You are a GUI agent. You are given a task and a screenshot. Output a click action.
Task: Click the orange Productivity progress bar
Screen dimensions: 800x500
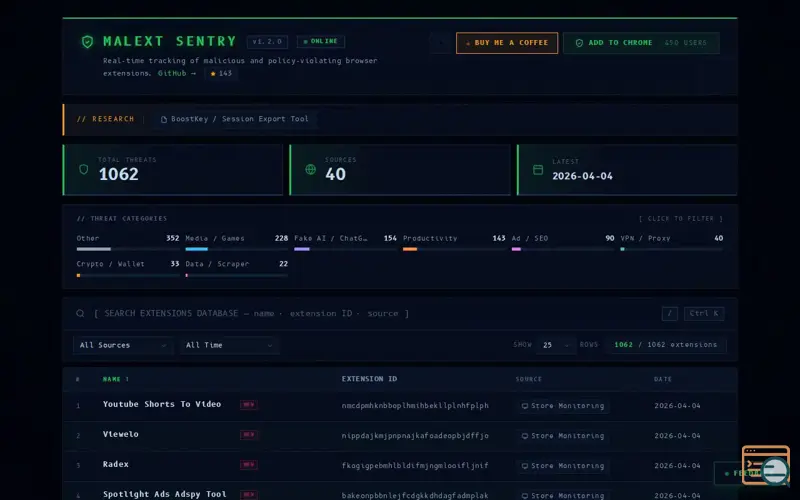coord(410,249)
